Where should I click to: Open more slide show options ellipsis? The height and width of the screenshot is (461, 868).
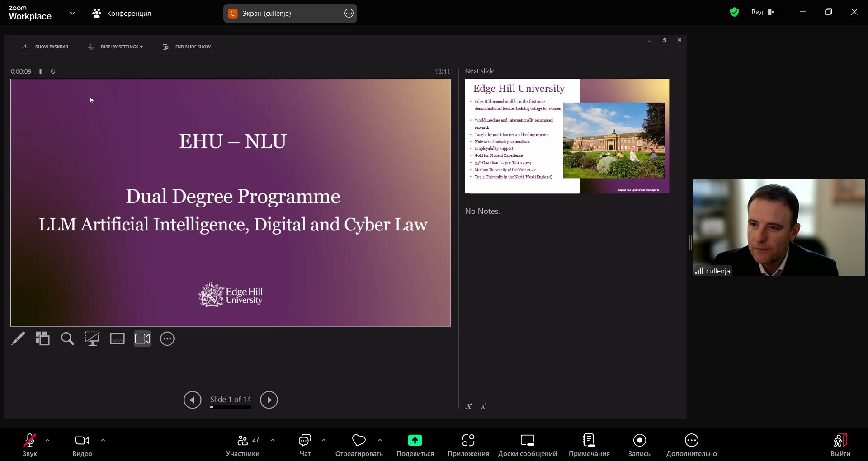pyautogui.click(x=167, y=339)
